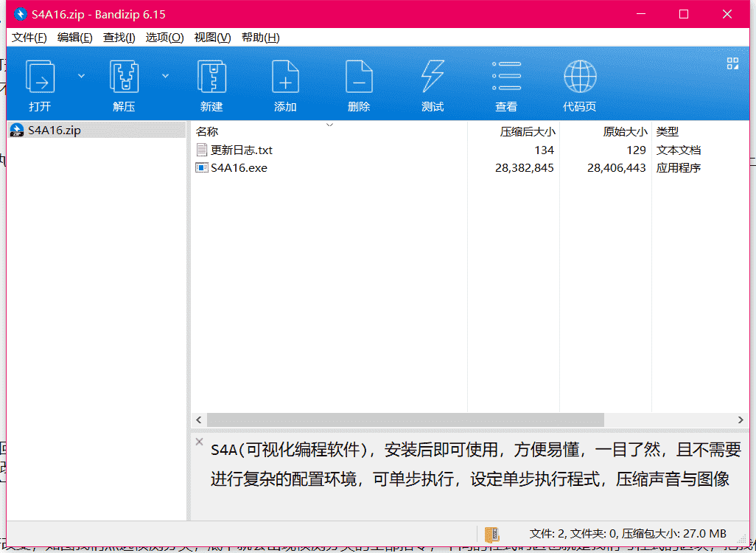Click the status bar file count text
The width and height of the screenshot is (756, 553).
(x=628, y=534)
